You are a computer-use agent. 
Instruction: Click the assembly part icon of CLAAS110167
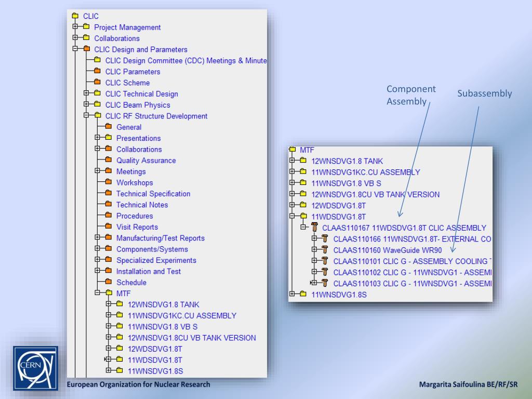[314, 228]
